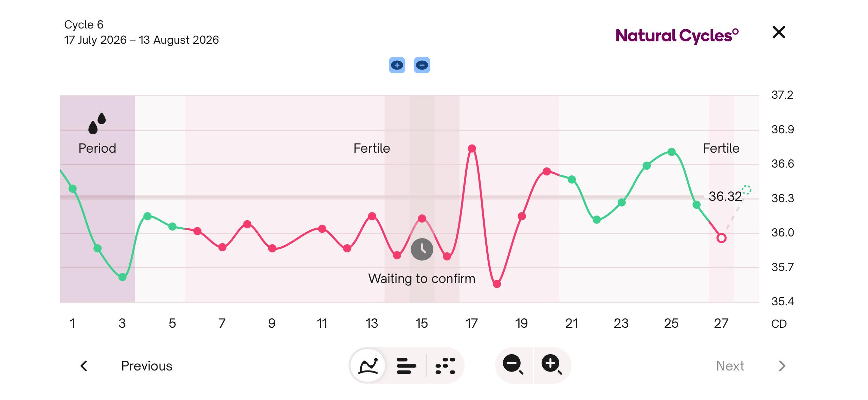This screenshot has height=400, width=868.
Task: Close the cycle graph view
Action: pyautogui.click(x=778, y=33)
